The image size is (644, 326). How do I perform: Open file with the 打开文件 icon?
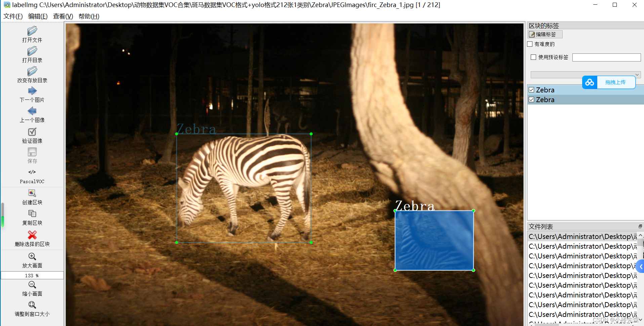(32, 31)
